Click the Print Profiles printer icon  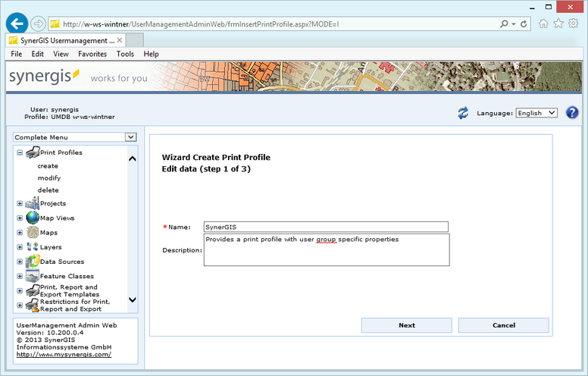33,152
